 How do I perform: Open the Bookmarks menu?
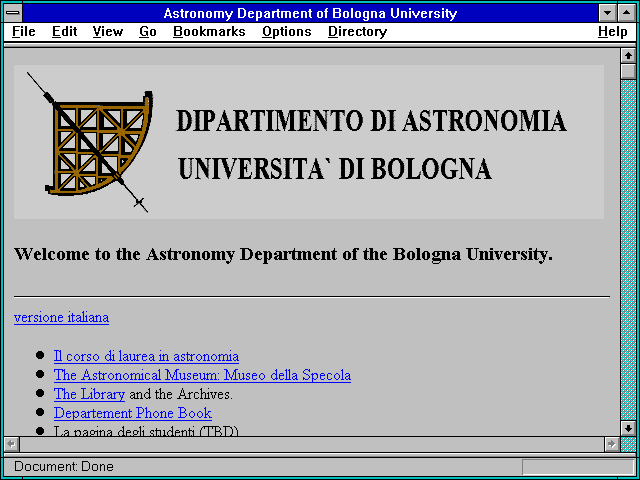pos(209,32)
